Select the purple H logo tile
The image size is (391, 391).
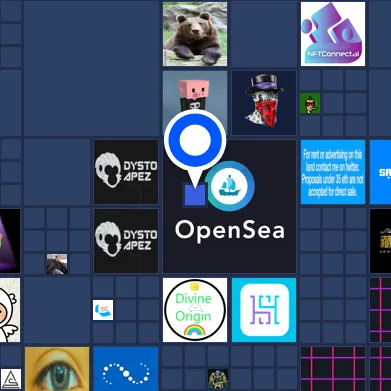[x=264, y=310]
